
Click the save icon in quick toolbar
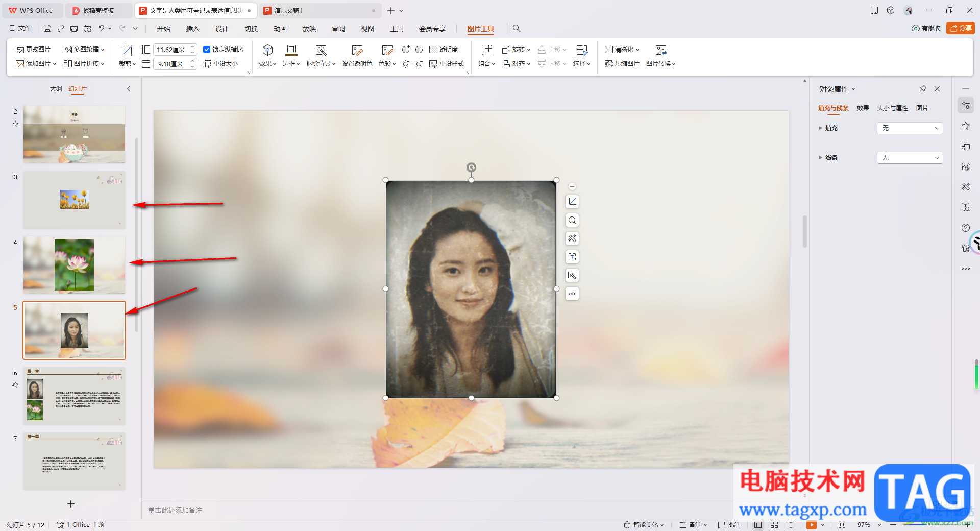[47, 29]
